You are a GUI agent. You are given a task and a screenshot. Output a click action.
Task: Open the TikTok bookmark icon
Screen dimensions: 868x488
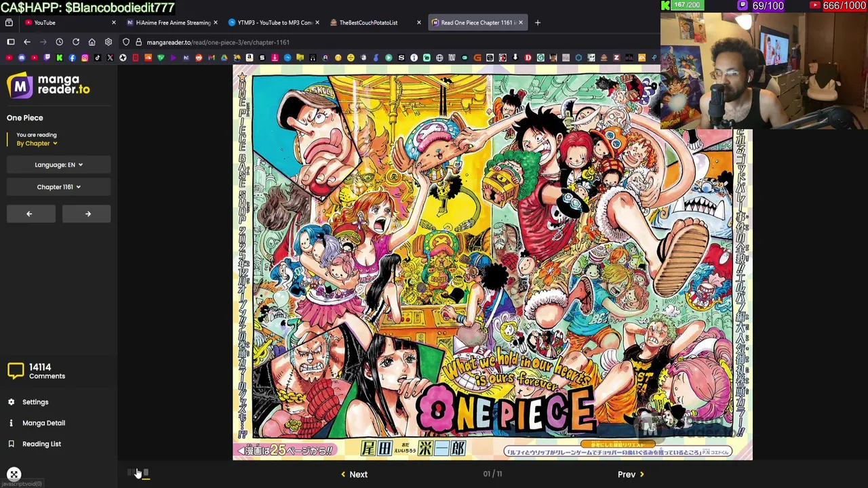click(x=98, y=58)
